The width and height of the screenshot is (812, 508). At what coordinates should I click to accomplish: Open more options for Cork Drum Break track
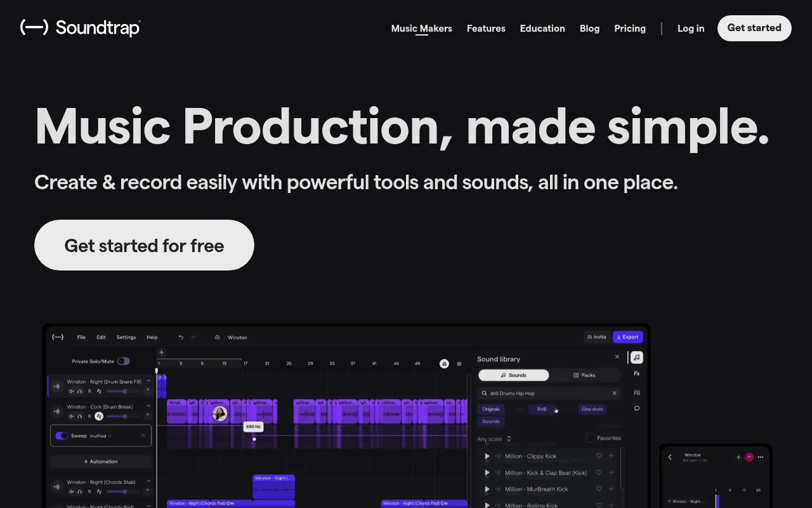148,406
